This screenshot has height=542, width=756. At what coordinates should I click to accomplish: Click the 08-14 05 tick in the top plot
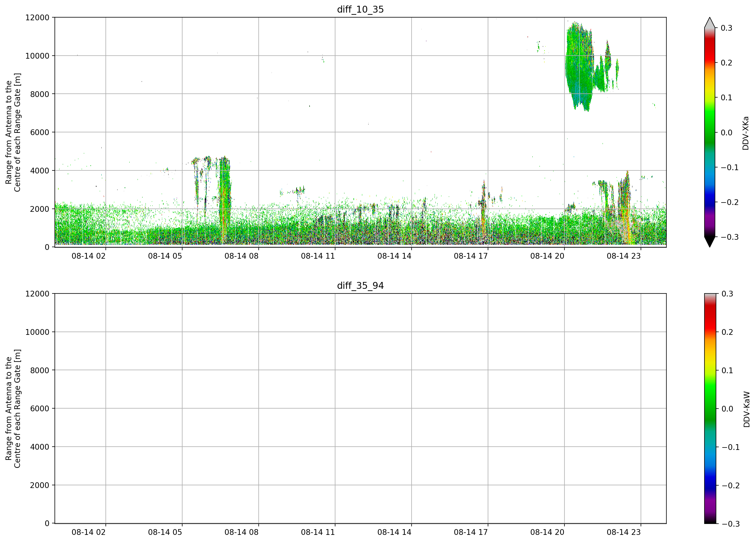165,256
